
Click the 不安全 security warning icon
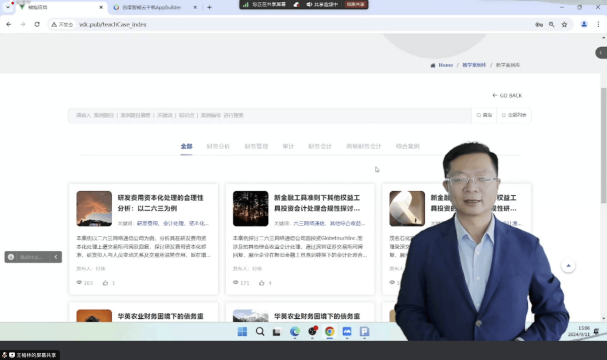(62, 24)
